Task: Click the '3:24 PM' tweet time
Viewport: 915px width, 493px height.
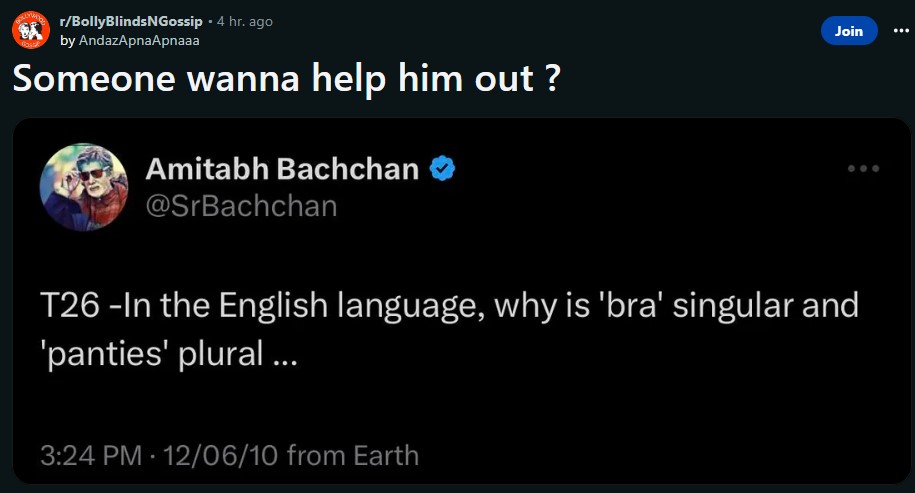Action: click(x=91, y=456)
